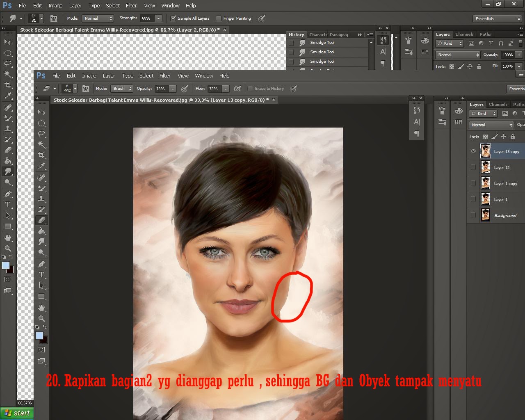Open Fill 100% arrow in back Layers panel
This screenshot has width=525, height=420.
(x=519, y=66)
